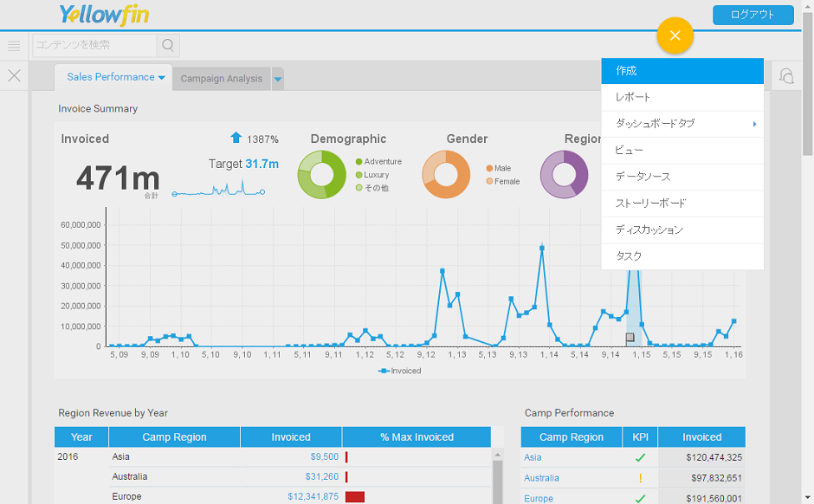Open the hamburger navigation menu
Image resolution: width=814 pixels, height=504 pixels.
[x=14, y=46]
